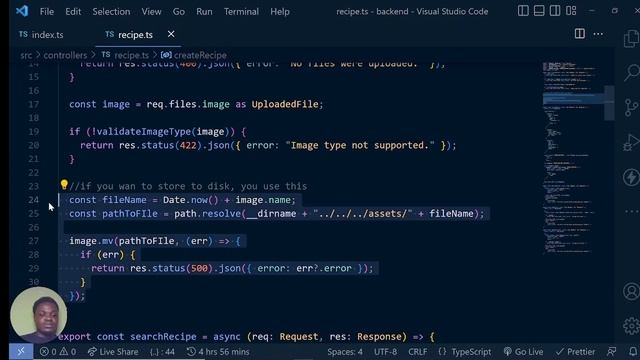Close the recipe.ts tab

point(171,34)
